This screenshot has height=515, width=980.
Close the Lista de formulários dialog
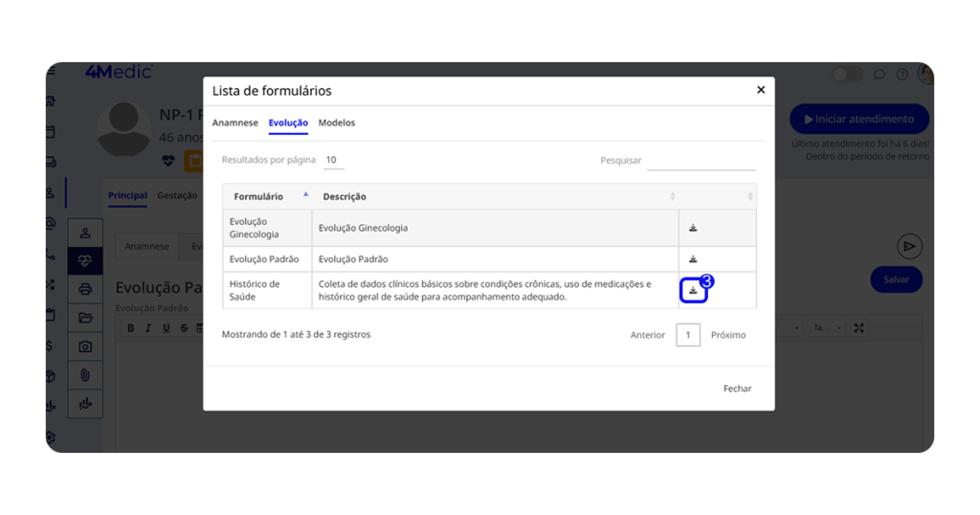(x=761, y=90)
